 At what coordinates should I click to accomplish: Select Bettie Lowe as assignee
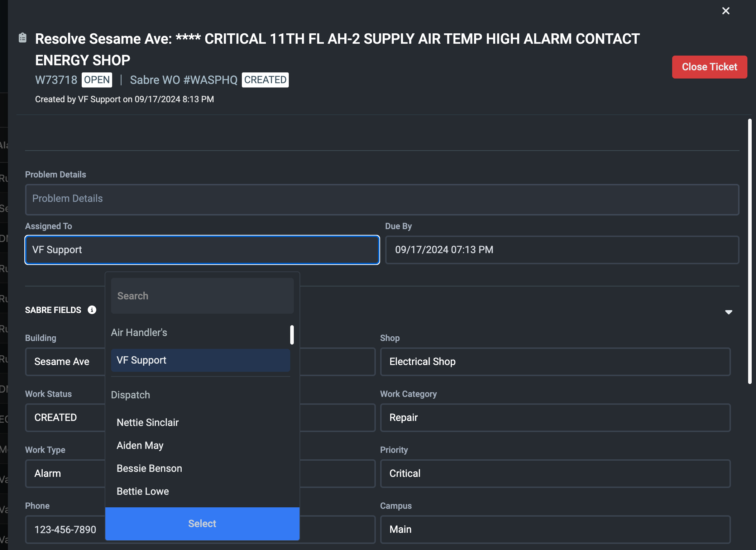pyautogui.click(x=143, y=491)
